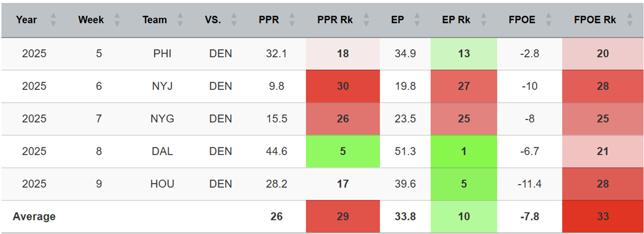This screenshot has height=234, width=644.
Task: Click green EP Rk 1 cell
Action: coord(464,151)
